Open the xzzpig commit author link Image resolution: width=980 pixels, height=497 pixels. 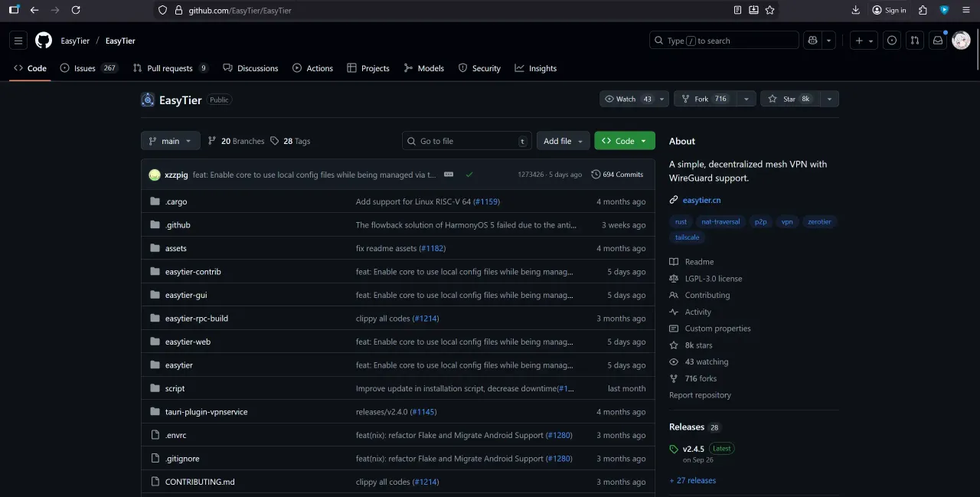(176, 175)
